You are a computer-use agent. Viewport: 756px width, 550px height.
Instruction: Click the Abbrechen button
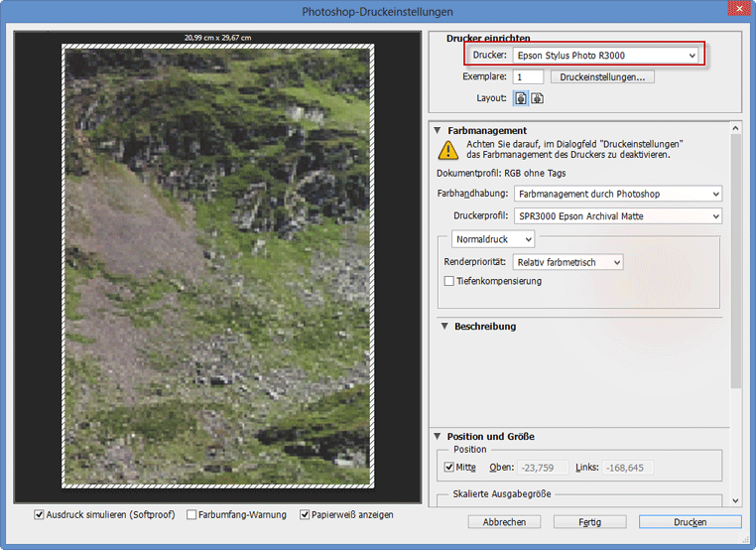tap(504, 522)
